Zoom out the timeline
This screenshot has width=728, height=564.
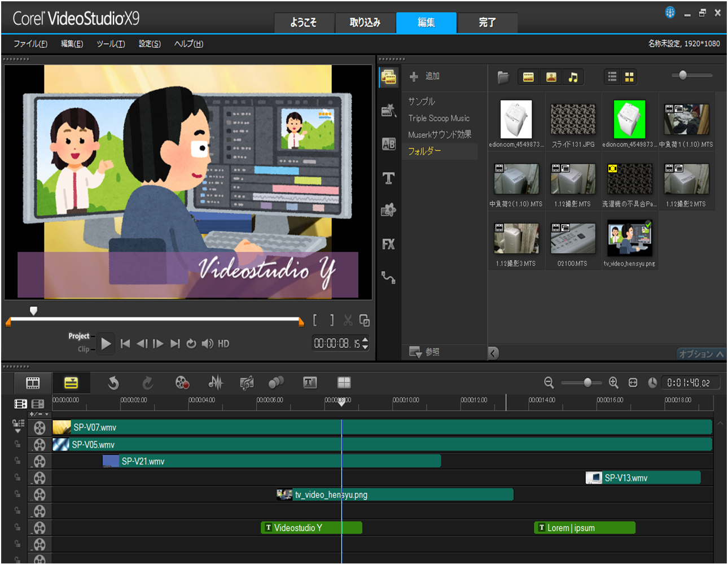coord(549,383)
